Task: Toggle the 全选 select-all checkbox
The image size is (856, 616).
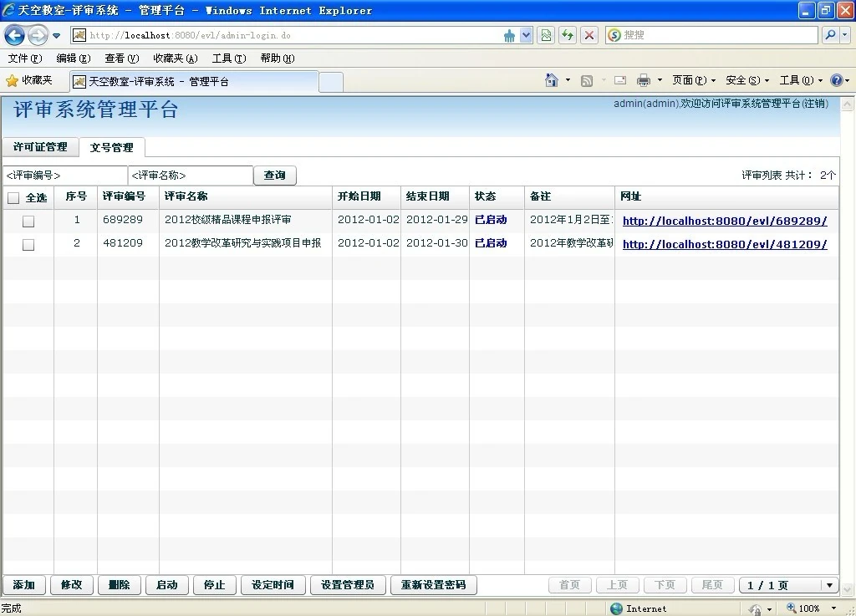Action: (13, 198)
